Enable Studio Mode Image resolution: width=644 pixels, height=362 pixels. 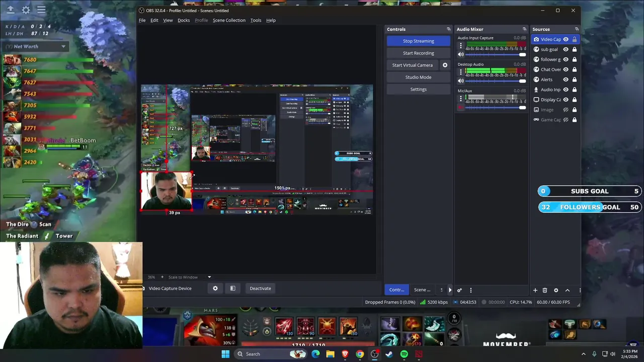(418, 77)
